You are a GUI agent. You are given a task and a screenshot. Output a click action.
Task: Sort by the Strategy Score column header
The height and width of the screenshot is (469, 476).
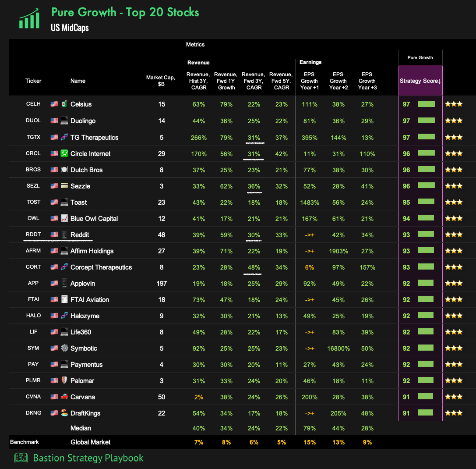(x=420, y=81)
